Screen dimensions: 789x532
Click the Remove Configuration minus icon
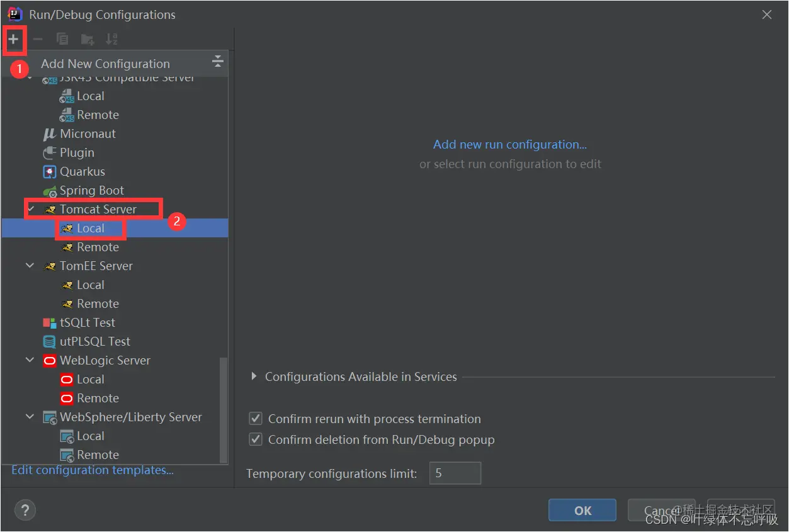pos(38,39)
